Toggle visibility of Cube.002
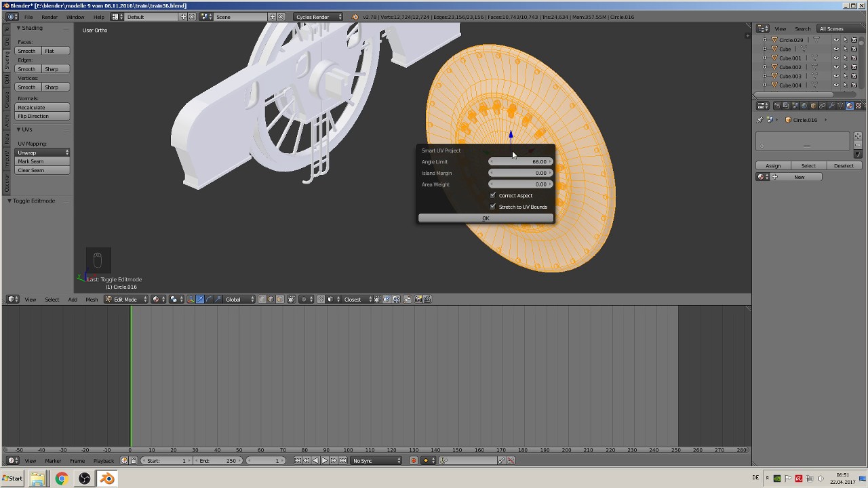The height and width of the screenshot is (488, 868). (836, 67)
